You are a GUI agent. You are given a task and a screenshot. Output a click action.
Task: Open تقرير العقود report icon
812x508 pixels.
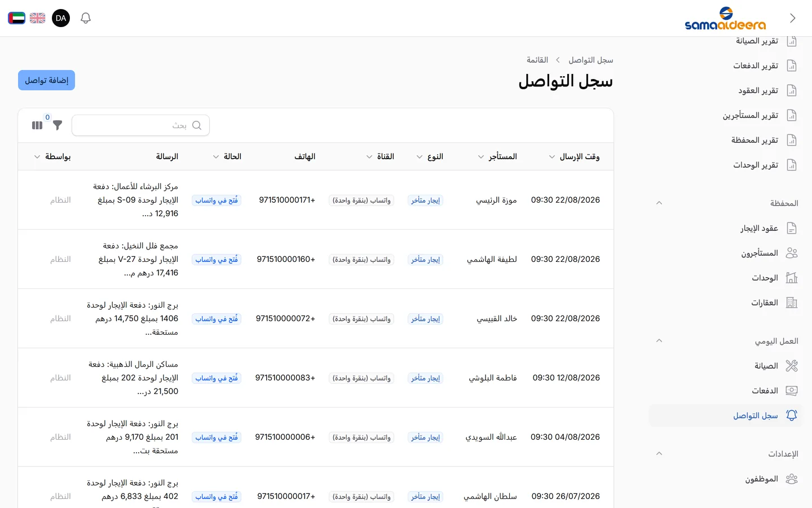tap(792, 90)
